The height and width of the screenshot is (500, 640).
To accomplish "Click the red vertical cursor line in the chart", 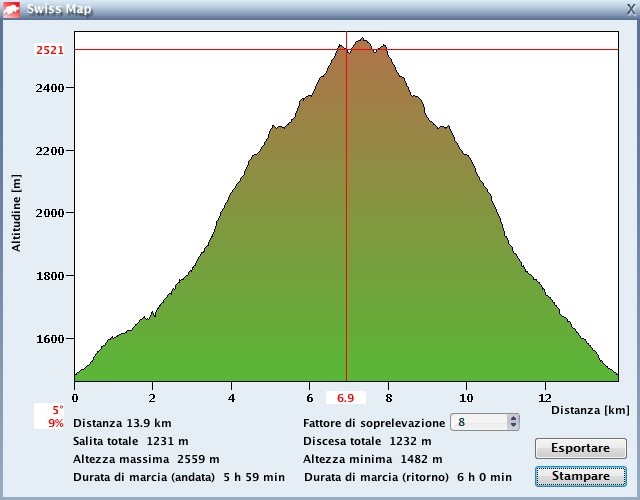I will click(x=346, y=250).
